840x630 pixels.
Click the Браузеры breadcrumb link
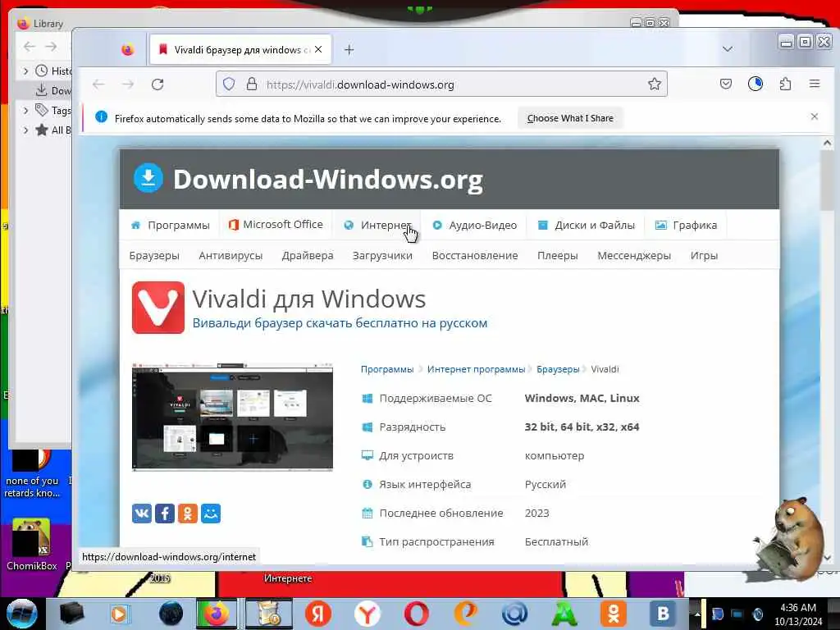[558, 369]
